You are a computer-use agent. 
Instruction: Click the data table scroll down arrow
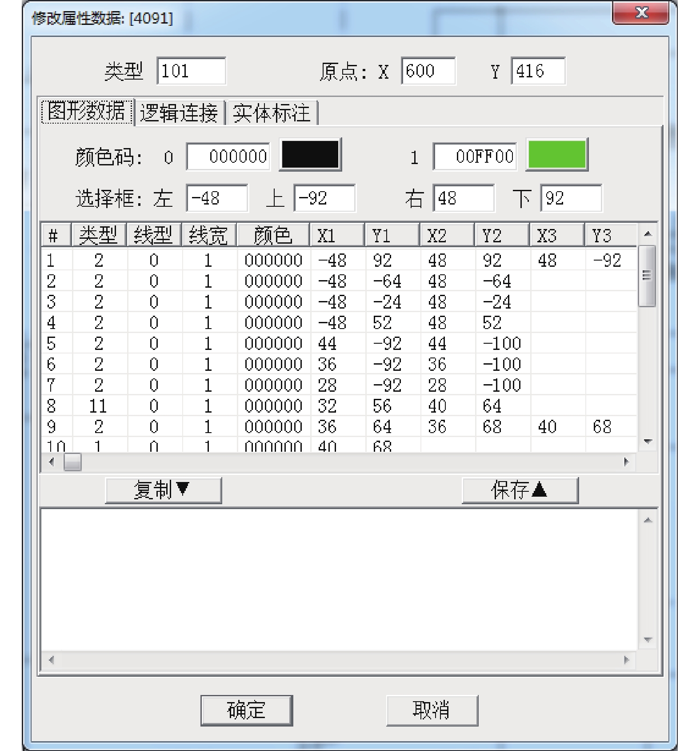coord(648,442)
